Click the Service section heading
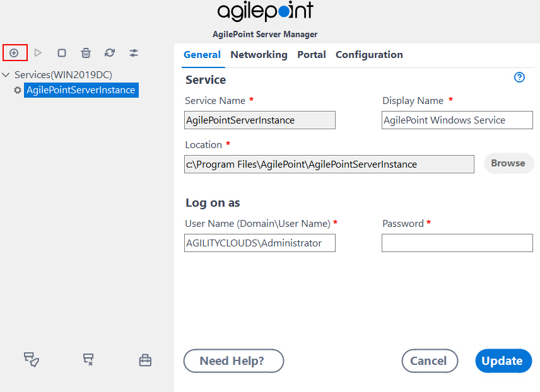 pyautogui.click(x=206, y=80)
